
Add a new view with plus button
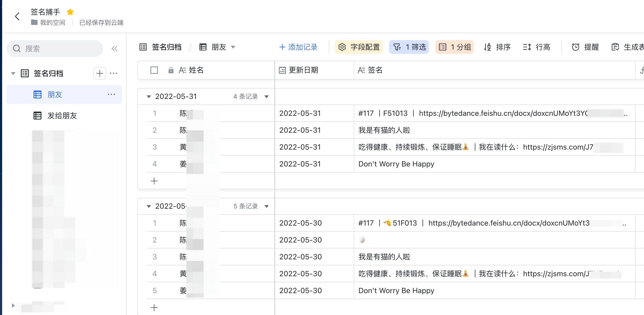pos(100,73)
